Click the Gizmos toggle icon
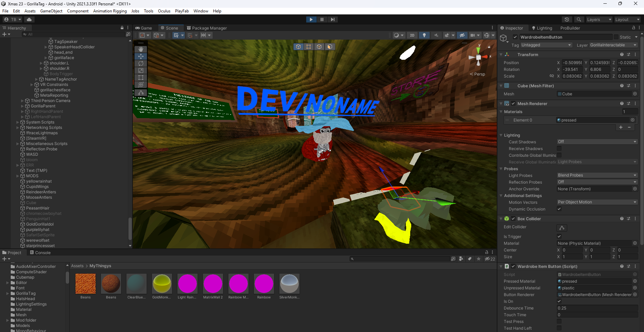644x332 pixels. (x=487, y=35)
